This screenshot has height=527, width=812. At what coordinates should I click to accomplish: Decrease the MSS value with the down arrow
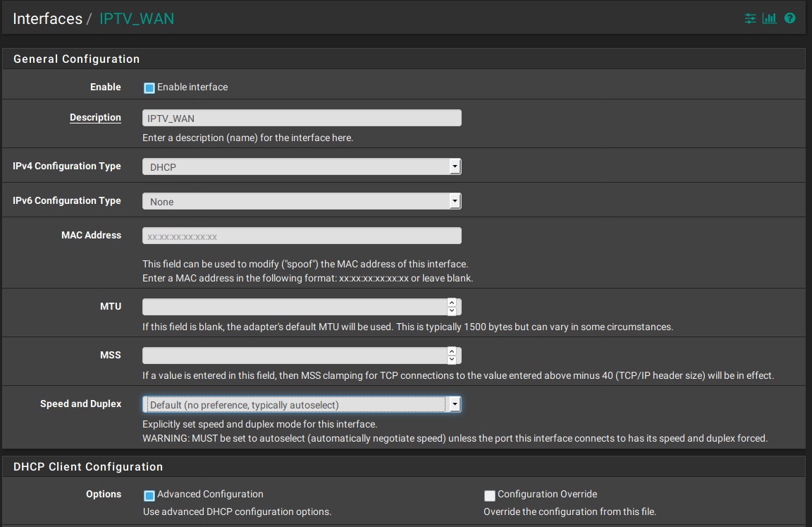[452, 360]
